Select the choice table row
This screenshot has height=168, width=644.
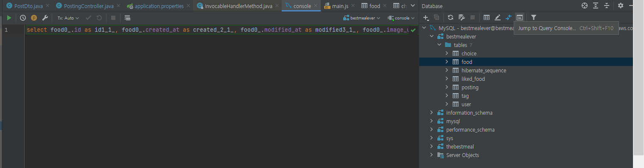tap(526, 54)
